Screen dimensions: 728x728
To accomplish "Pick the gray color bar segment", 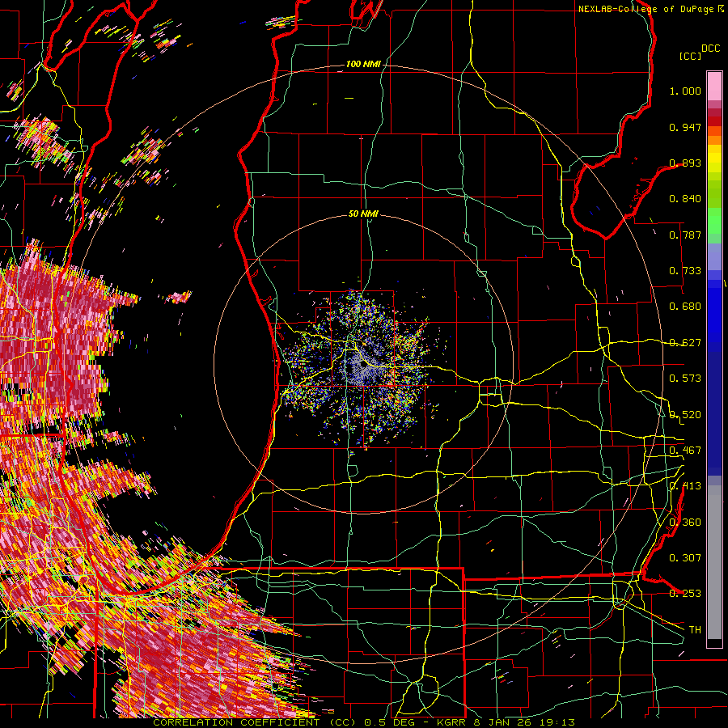I will pyautogui.click(x=714, y=562).
